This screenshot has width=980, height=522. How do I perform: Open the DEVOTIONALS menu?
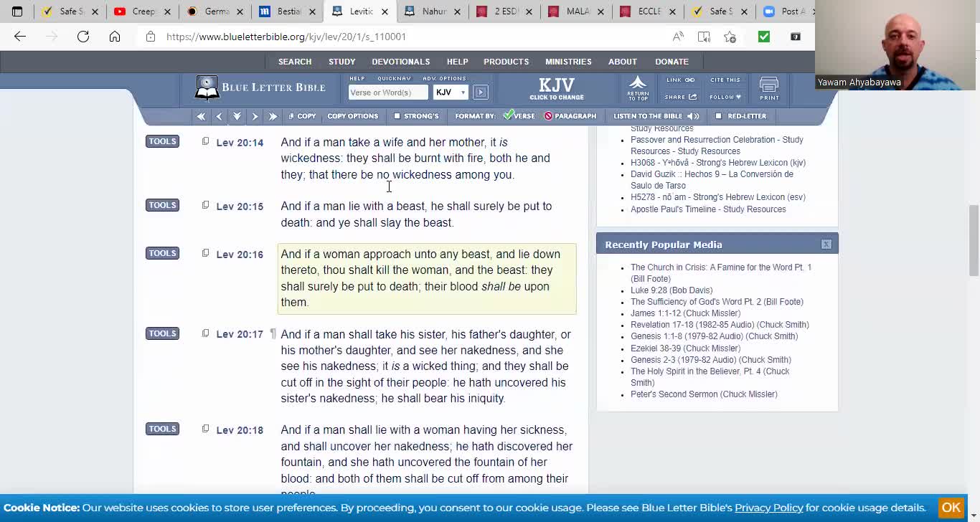[x=400, y=62]
